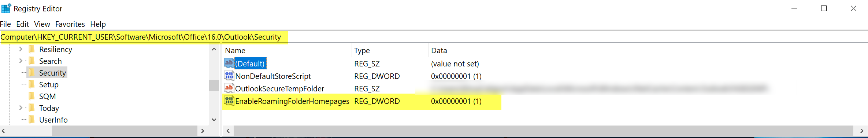The width and height of the screenshot is (868, 138).
Task: Select the NonDefaultStoreScript value name
Action: [273, 76]
